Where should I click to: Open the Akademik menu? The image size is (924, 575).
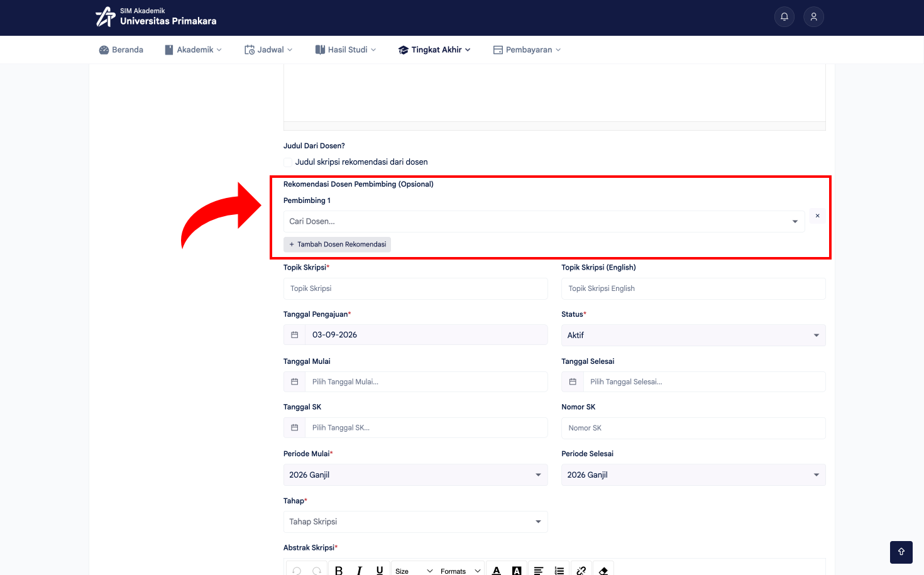tap(194, 50)
